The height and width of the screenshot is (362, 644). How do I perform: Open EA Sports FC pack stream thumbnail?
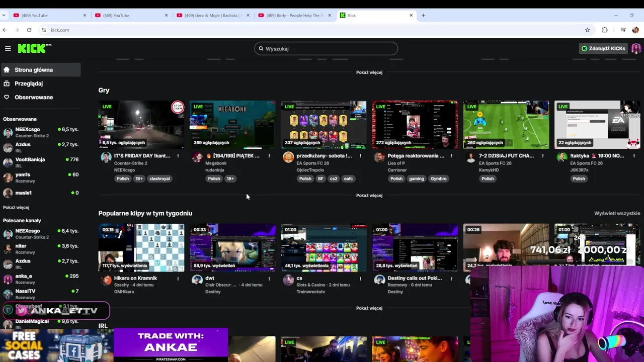pyautogui.click(x=324, y=125)
